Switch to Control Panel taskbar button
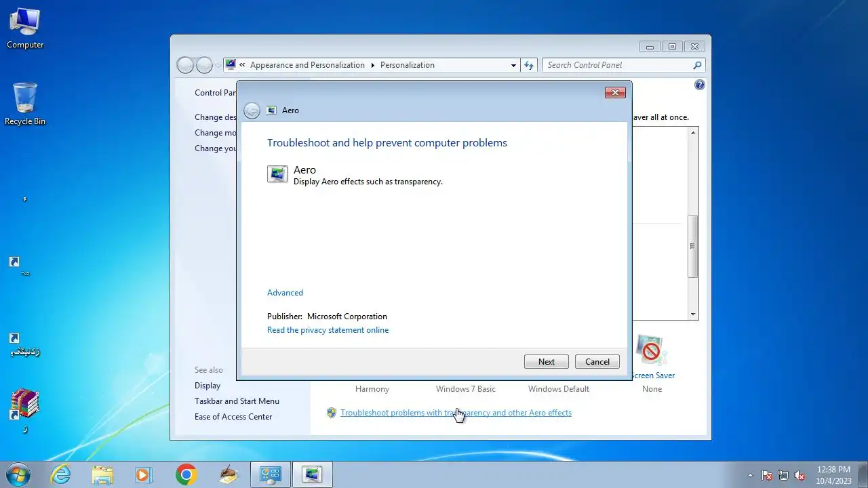The image size is (868, 488). click(271, 474)
